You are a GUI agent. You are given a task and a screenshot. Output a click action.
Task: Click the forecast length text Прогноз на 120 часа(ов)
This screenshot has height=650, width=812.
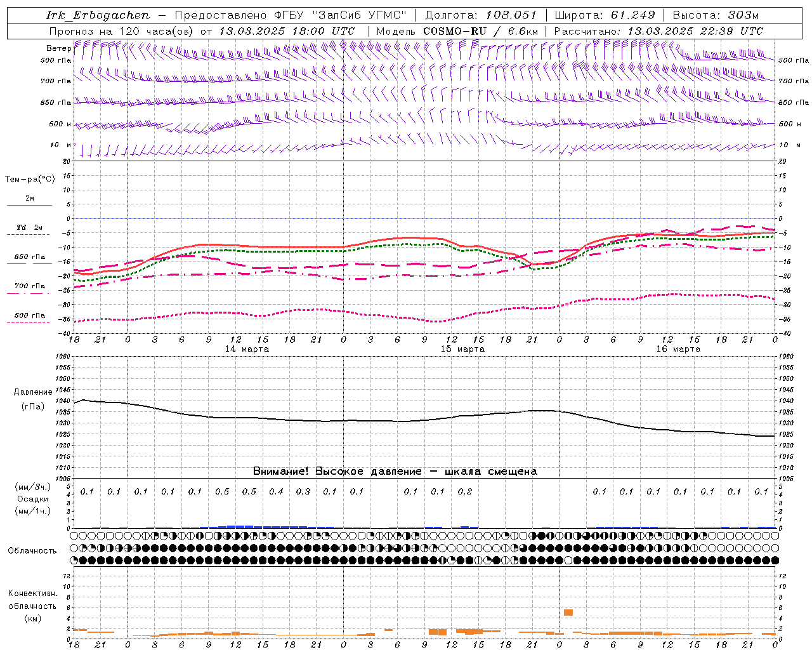[x=122, y=31]
